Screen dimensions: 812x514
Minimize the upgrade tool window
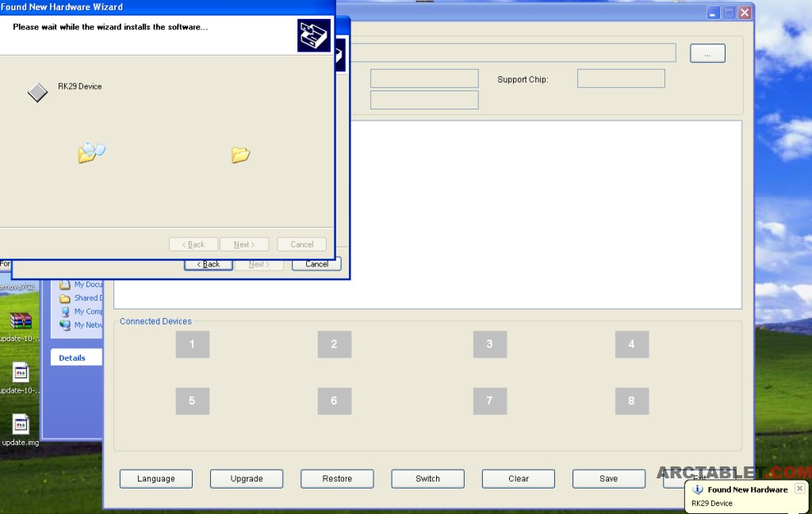point(713,13)
